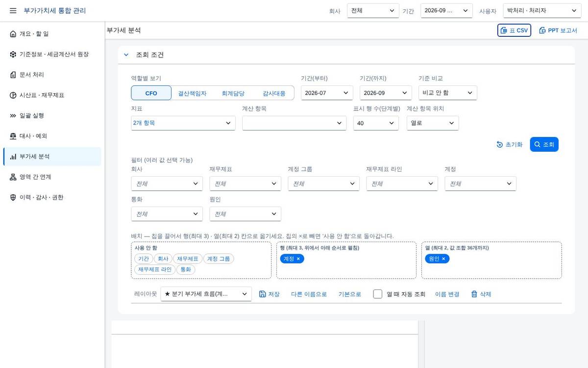
Task: Click the 부가가치세 통합 관리 app title
Action: tap(55, 10)
